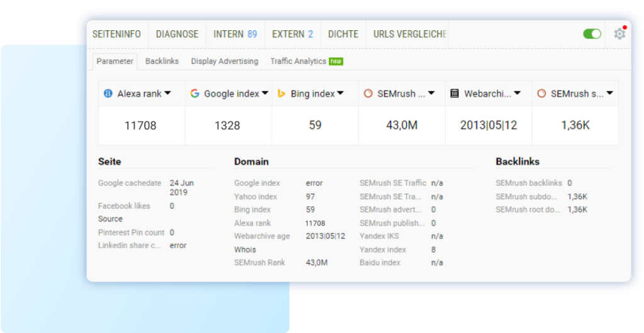Click the Seite section heading
This screenshot has height=333, width=644.
(x=109, y=161)
